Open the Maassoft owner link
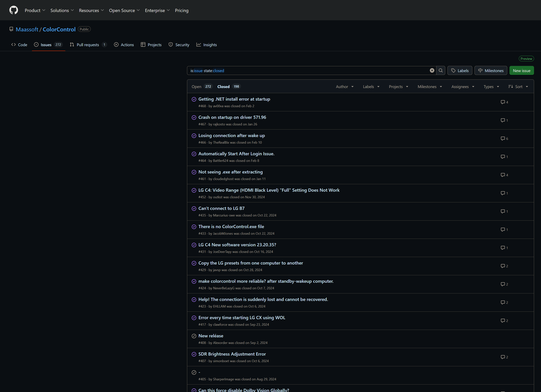Screen dimensions: 541x392 (x=27, y=29)
